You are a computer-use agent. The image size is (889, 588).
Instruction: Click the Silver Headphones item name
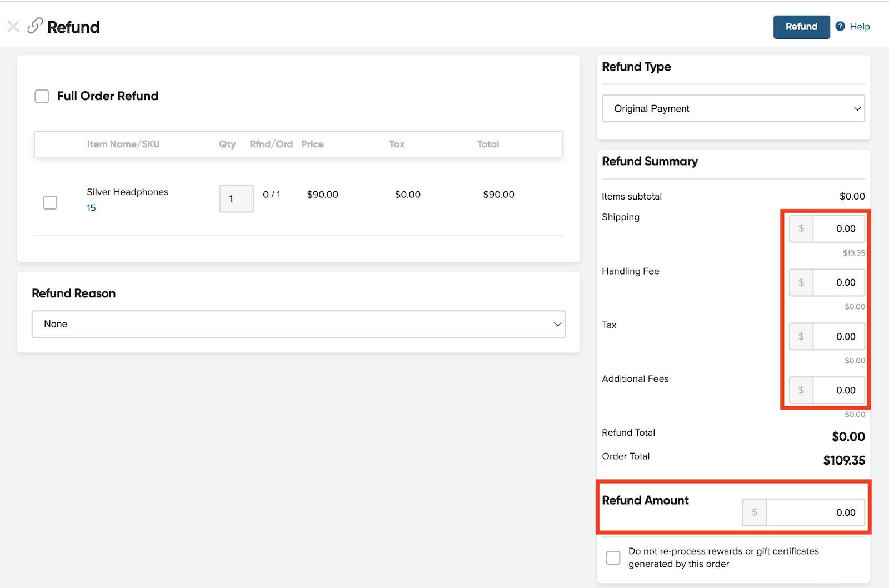128,192
